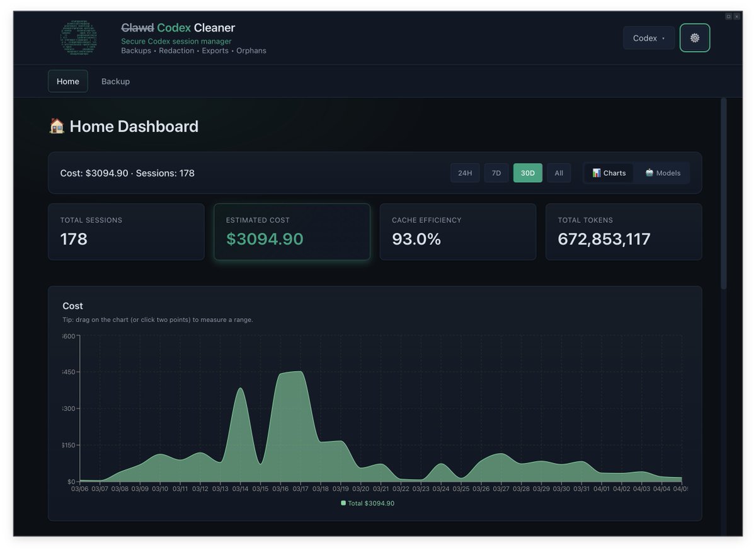Select the 30D time range
Viewport: 756px width, 552px height.
tap(528, 173)
